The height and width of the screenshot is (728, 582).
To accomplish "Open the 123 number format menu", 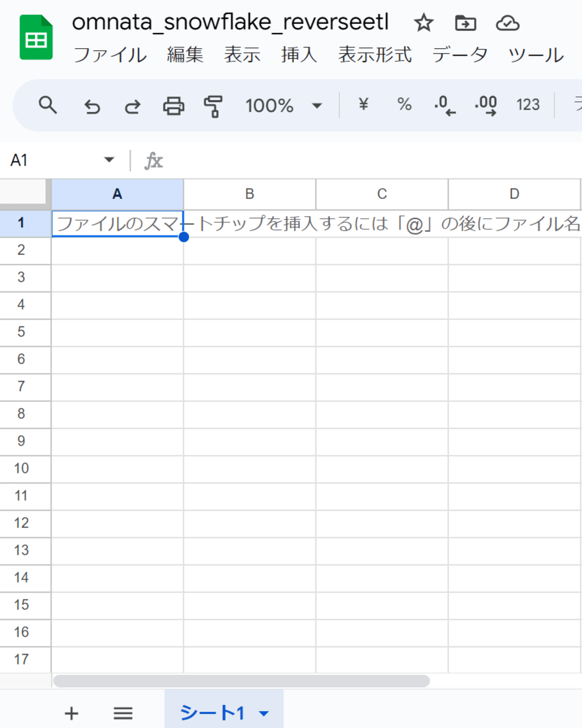I will 528,105.
